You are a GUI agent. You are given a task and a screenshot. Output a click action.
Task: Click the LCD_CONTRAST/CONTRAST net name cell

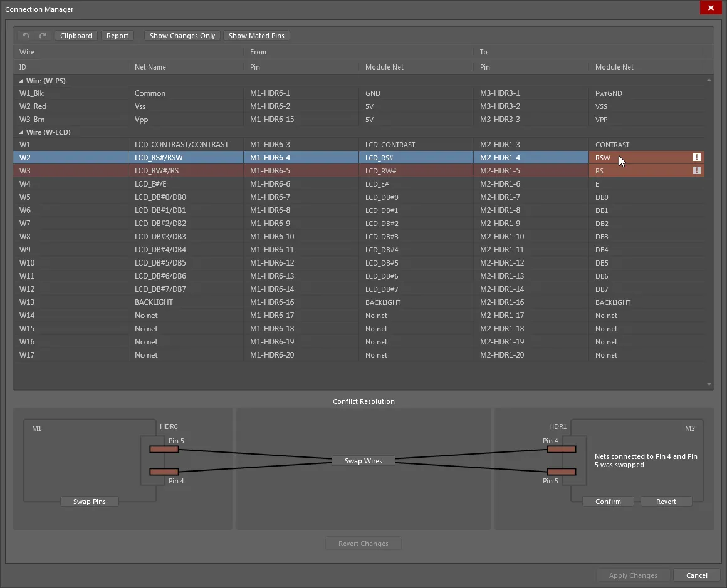pyautogui.click(x=186, y=145)
